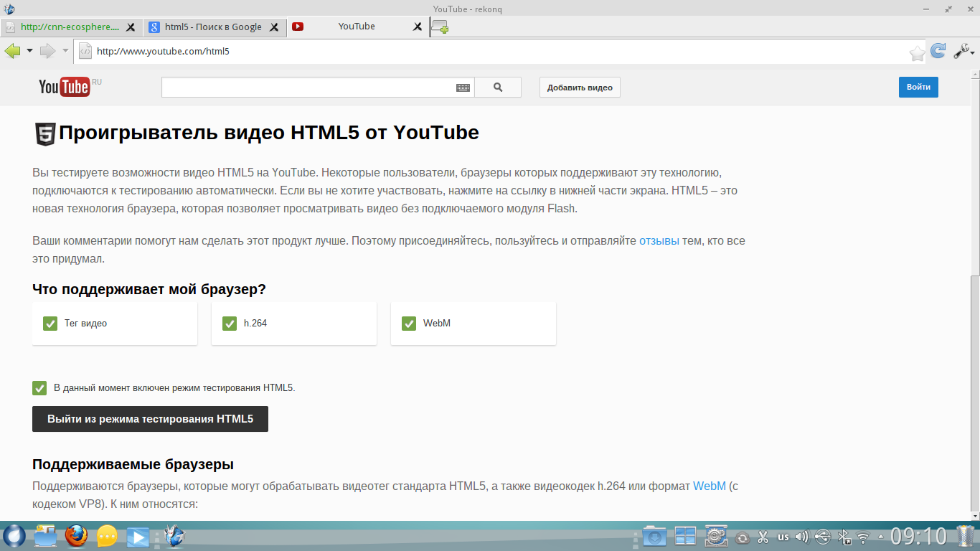
Task: Open the downloads folder icon in taskbar
Action: click(654, 536)
